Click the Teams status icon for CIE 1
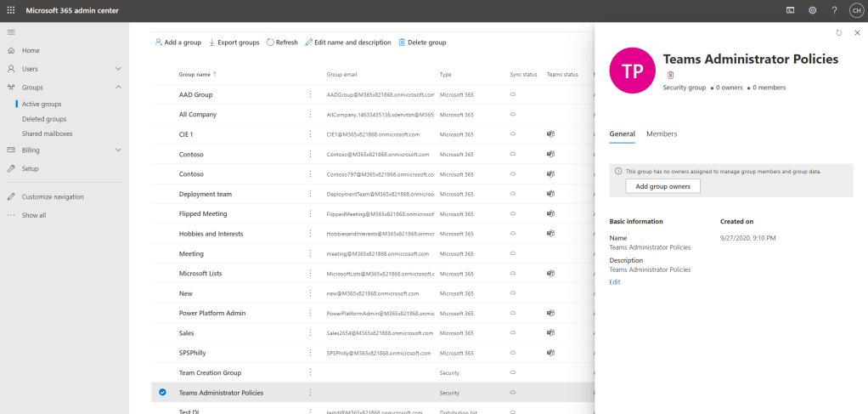 (550, 134)
